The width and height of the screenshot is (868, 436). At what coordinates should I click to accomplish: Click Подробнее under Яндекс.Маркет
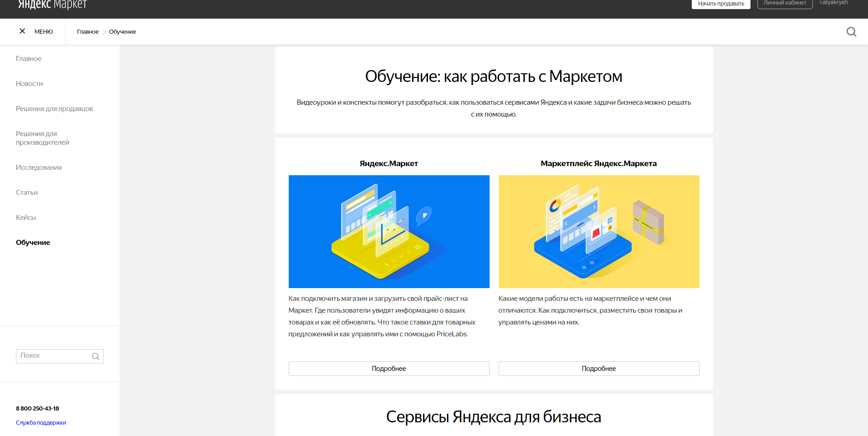(389, 369)
